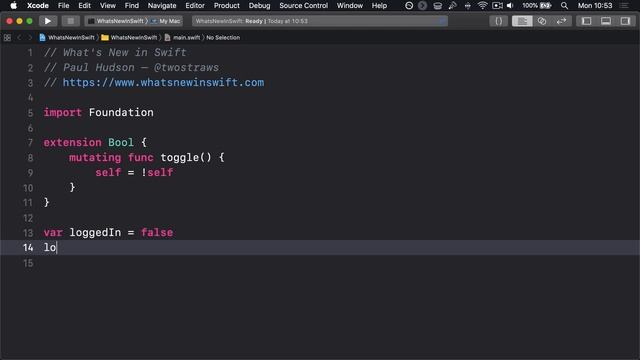Click the date and time display
The height and width of the screenshot is (360, 640).
[595, 5]
